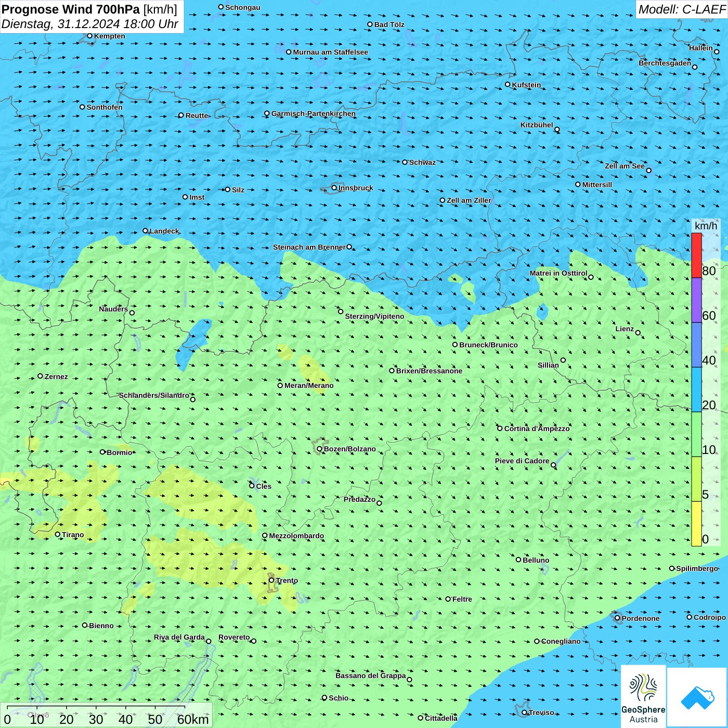Click the Lienz location marker
The image size is (728, 728).
[x=638, y=333]
